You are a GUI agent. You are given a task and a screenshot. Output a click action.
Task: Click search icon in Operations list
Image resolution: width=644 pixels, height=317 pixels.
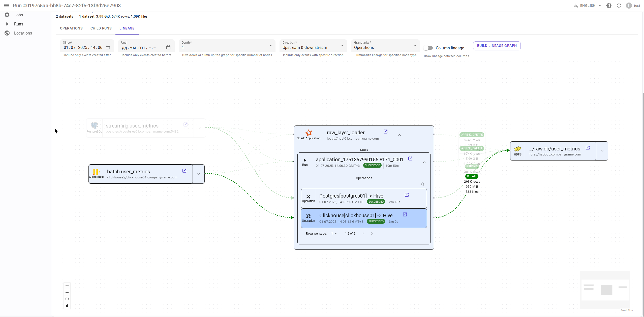tap(423, 184)
